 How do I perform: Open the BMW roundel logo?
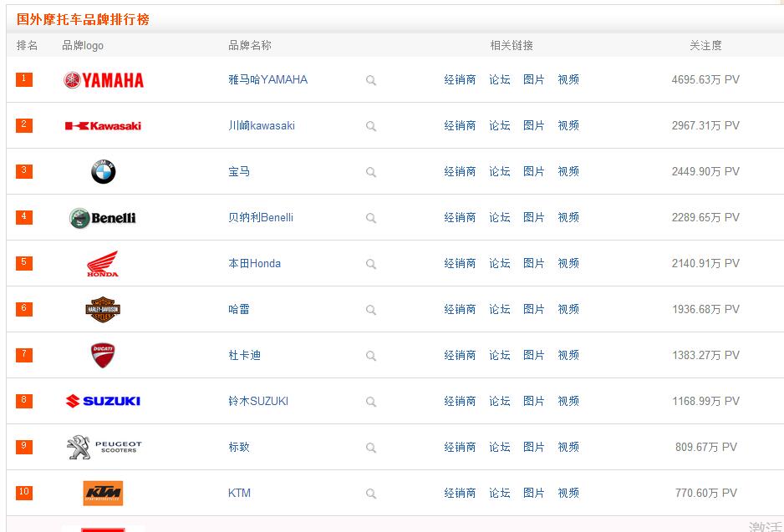point(104,172)
